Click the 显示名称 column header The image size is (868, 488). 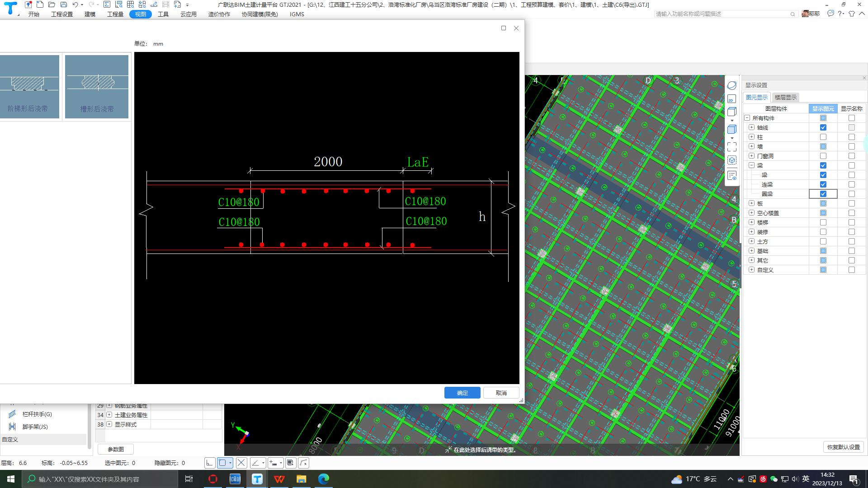point(852,108)
